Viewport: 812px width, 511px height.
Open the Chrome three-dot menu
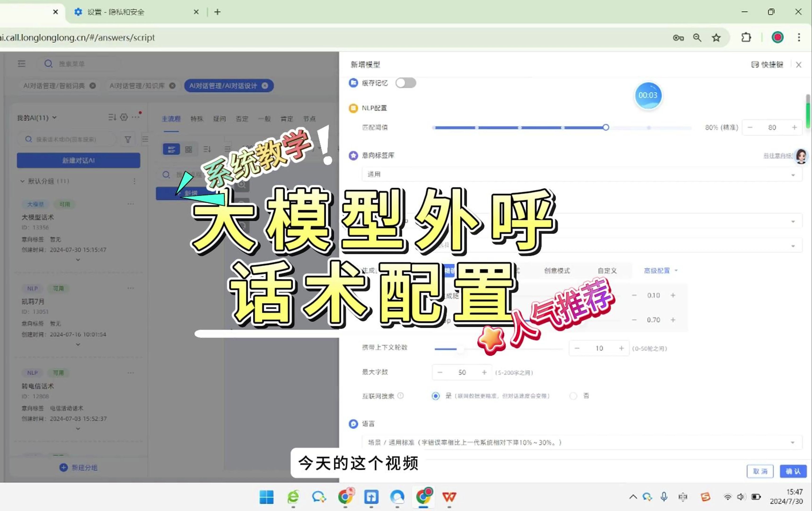[799, 37]
